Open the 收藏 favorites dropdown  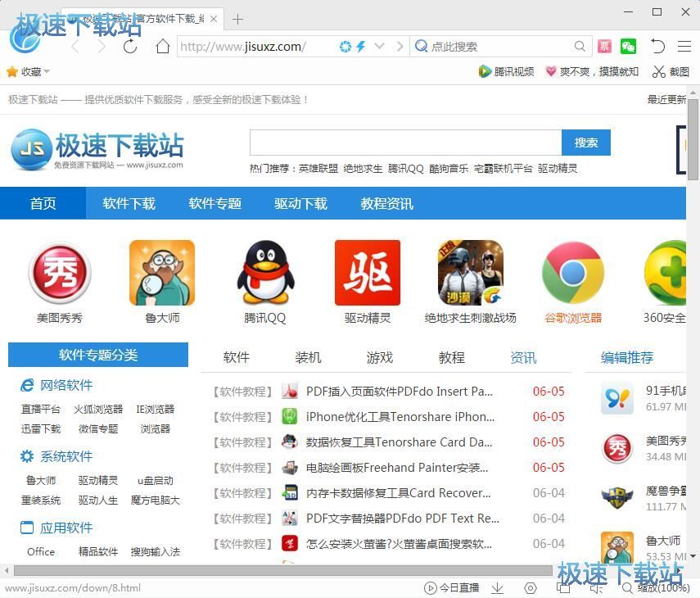click(x=28, y=71)
